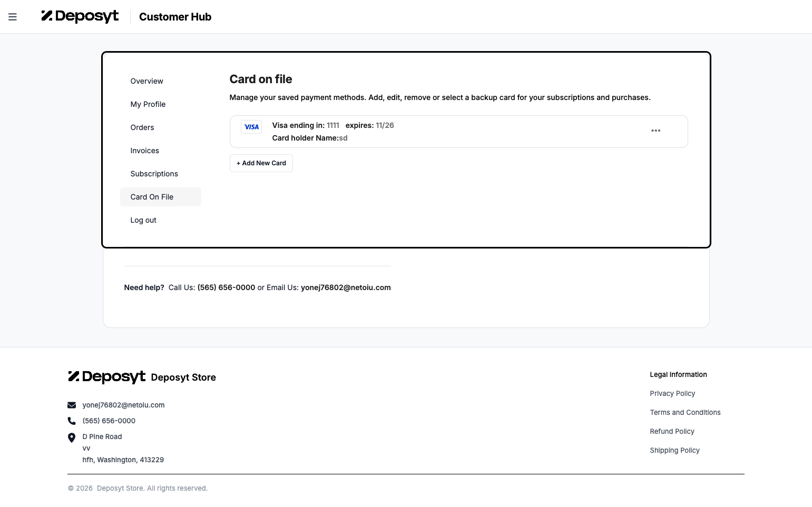The height and width of the screenshot is (507, 812).
Task: Click the Card on file heading
Action: pyautogui.click(x=261, y=79)
